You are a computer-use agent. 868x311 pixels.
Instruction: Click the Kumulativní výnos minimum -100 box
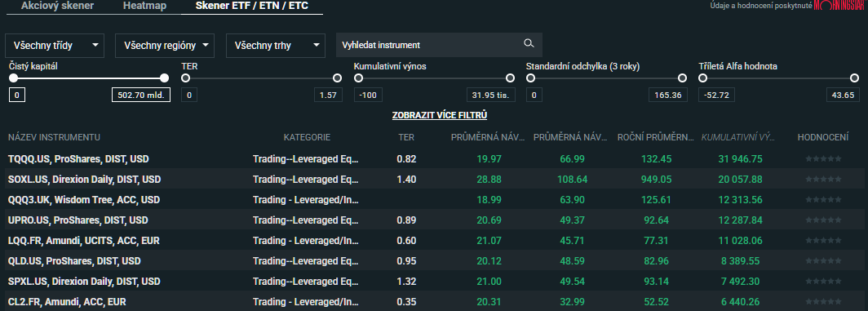point(368,95)
